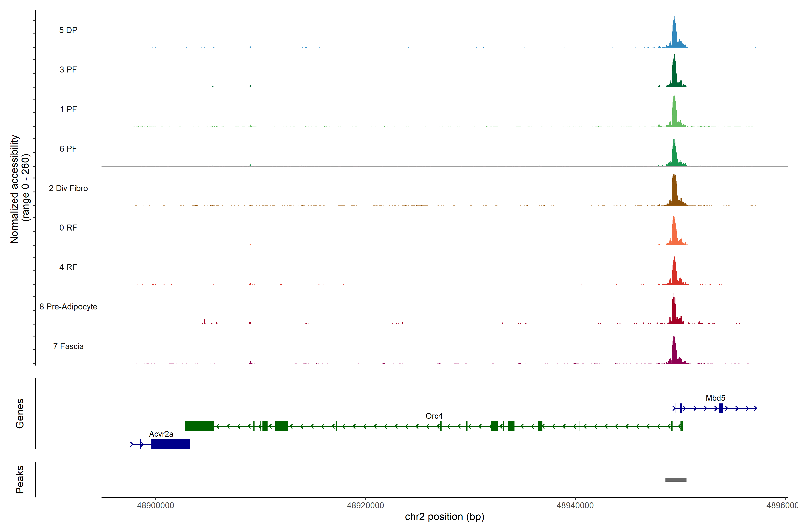Click the 7 Fascia track label
The width and height of the screenshot is (798, 532).
click(68, 346)
